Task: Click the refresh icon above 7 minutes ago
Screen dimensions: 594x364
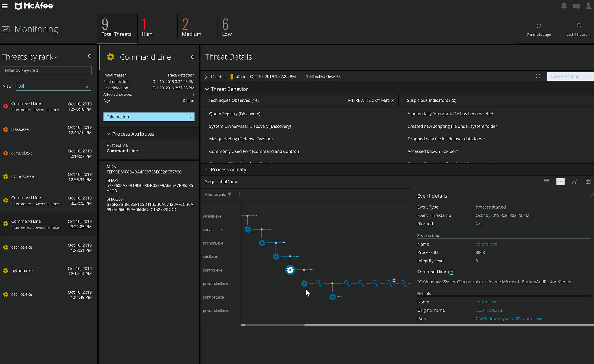Action: pos(539,26)
